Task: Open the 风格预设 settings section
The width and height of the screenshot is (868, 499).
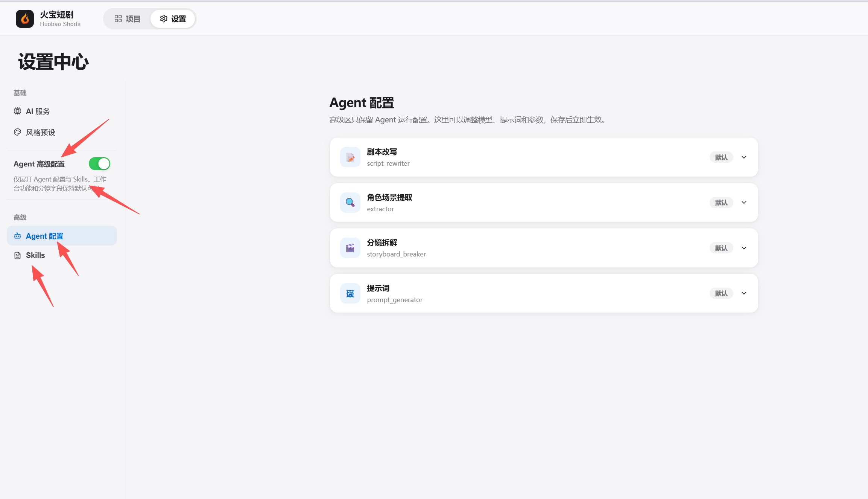Action: 62,132
